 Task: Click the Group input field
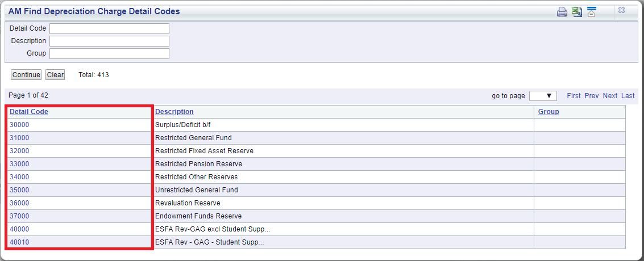point(109,54)
